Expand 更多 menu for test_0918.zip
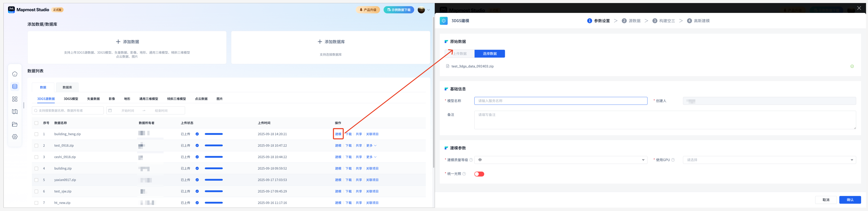 371,146
